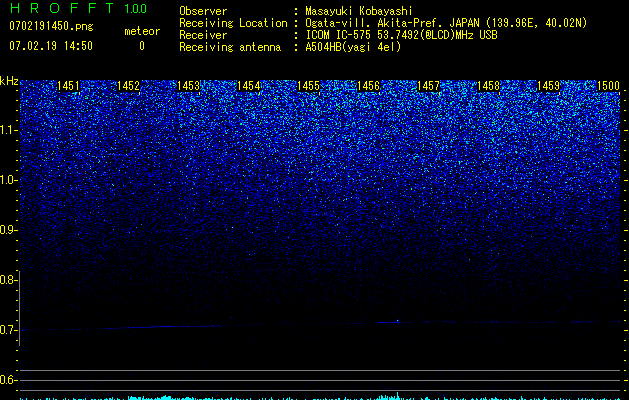Click the Ogata-vill. Akita-Pref. JAPAN location text
Viewport: 629px width, 400px height.
coord(446,23)
